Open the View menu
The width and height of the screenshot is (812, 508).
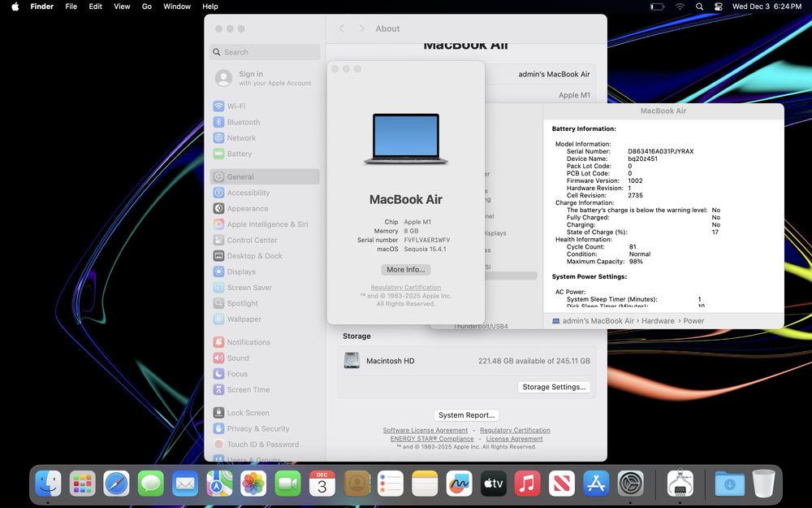[x=122, y=7]
